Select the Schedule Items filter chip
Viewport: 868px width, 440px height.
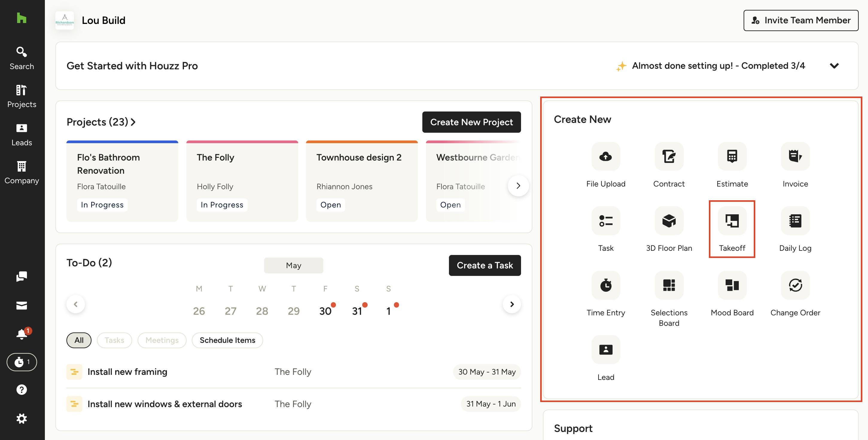(227, 340)
